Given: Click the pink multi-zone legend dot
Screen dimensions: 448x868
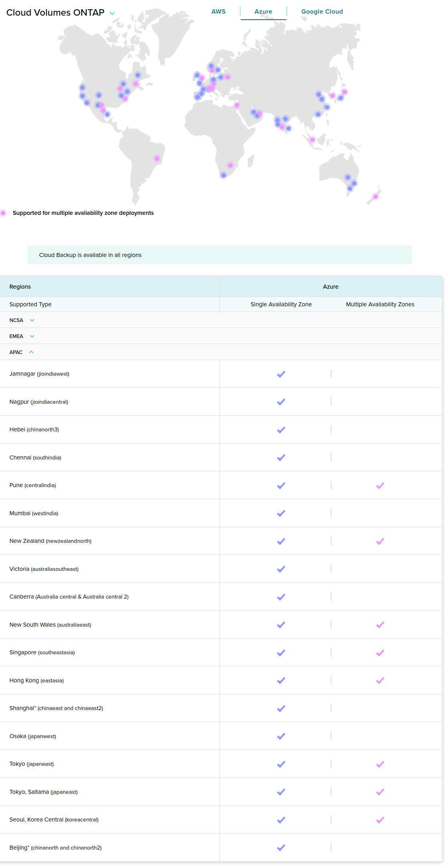Looking at the screenshot, I should (x=3, y=213).
